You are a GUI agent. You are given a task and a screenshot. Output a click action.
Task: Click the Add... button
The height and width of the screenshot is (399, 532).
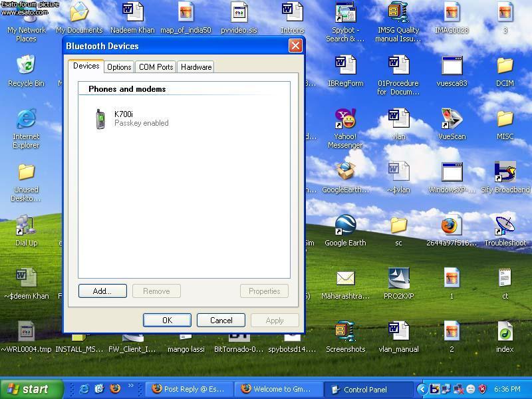pyautogui.click(x=102, y=291)
